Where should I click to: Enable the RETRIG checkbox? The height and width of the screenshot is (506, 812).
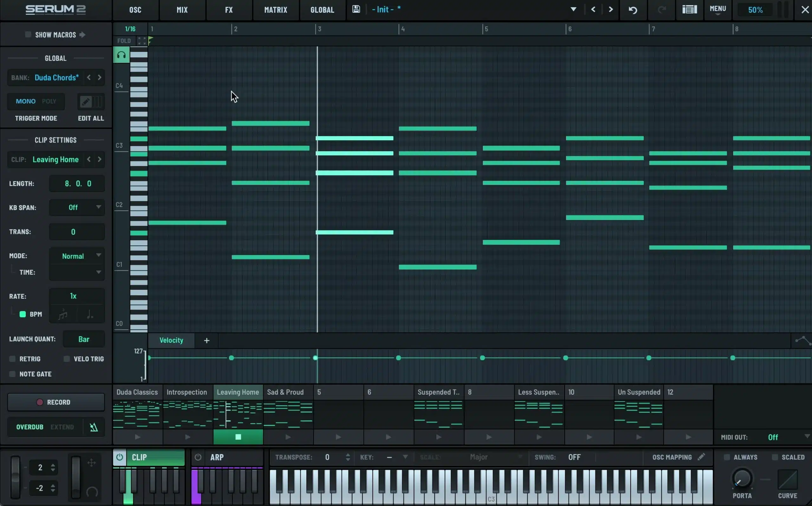tap(12, 359)
